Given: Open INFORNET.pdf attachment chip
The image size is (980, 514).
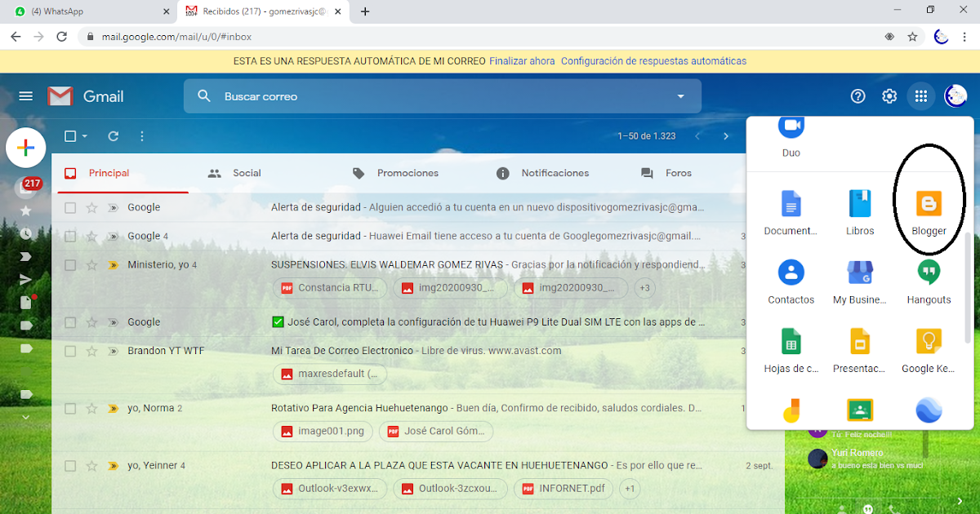Looking at the screenshot, I should [563, 489].
